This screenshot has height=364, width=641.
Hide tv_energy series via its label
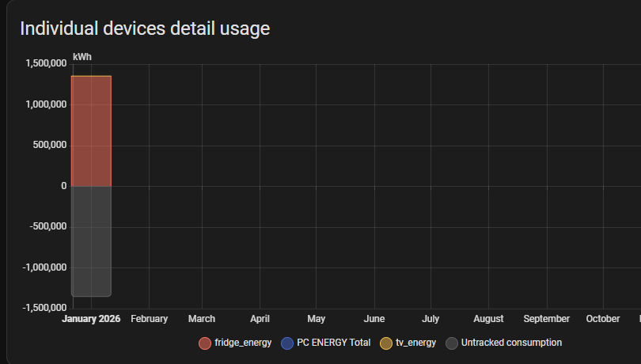coord(415,343)
